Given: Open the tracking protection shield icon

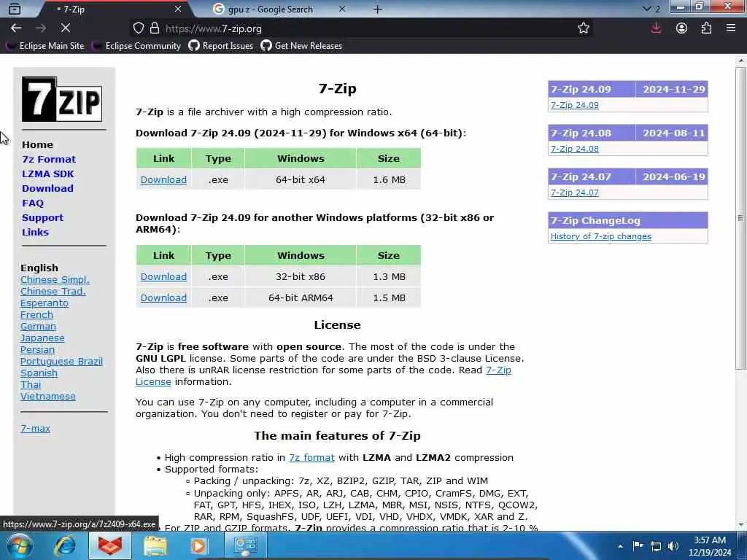Looking at the screenshot, I should (138, 28).
